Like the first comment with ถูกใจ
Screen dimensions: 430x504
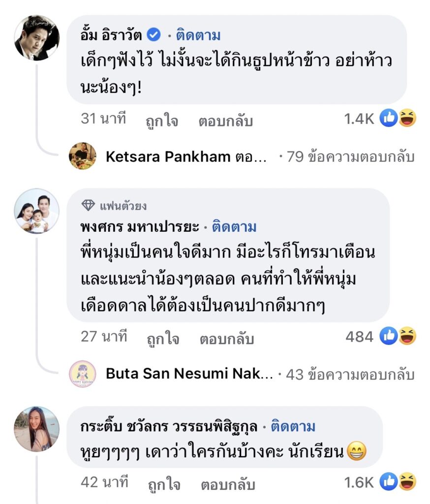162,121
